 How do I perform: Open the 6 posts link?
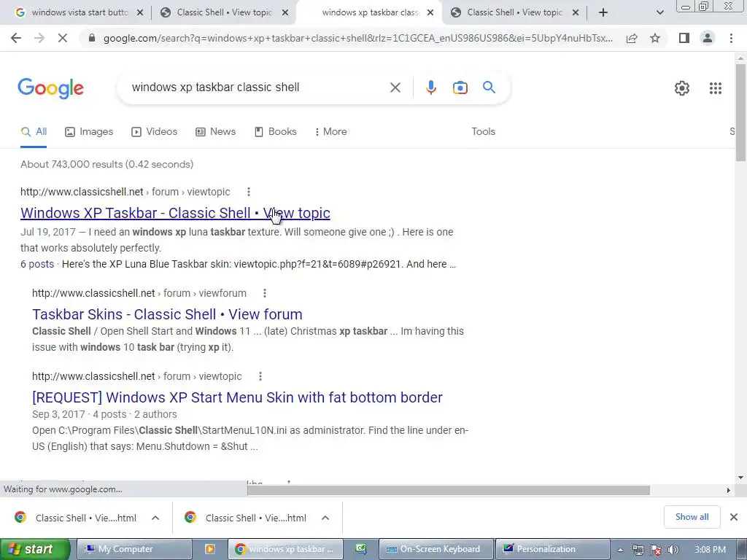(37, 264)
